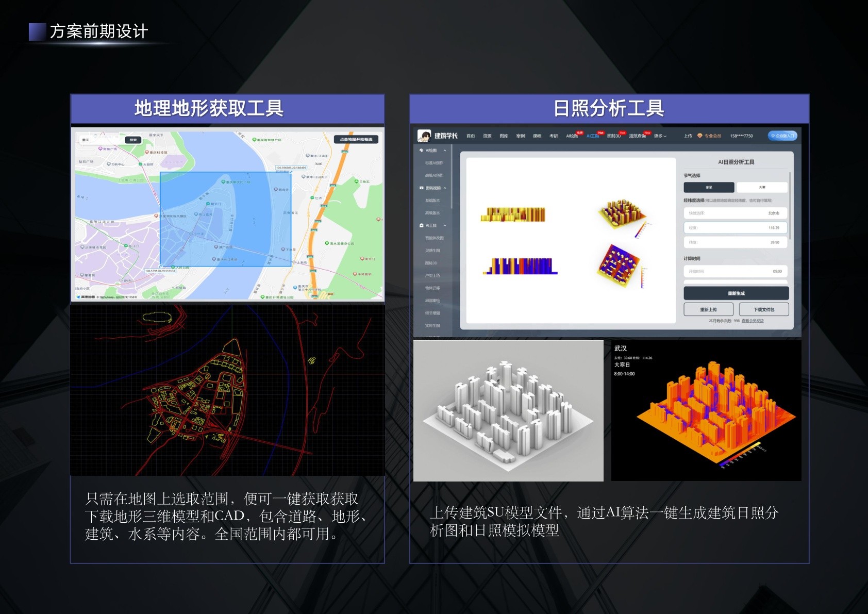Click the white building model thumbnail
The image size is (868, 614).
[x=508, y=410]
